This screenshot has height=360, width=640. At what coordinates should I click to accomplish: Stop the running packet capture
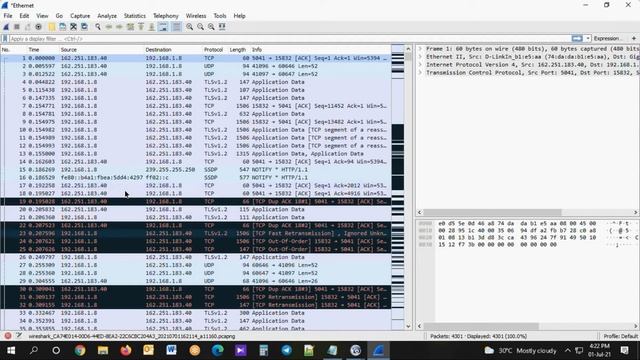pos(17,27)
